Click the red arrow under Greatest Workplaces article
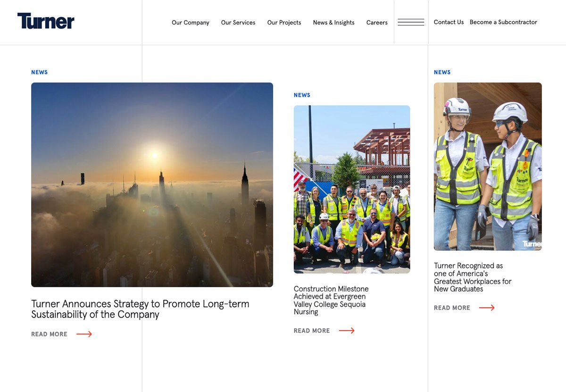 click(x=487, y=308)
